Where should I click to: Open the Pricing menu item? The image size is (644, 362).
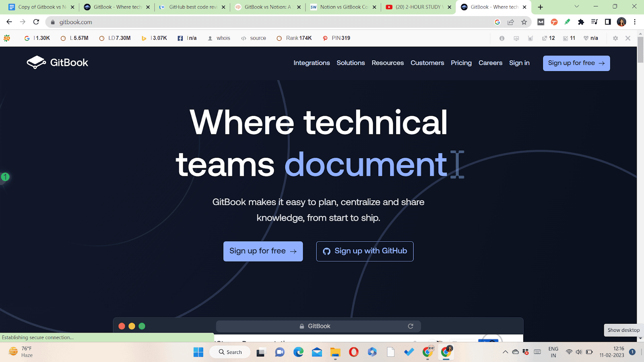coord(461,63)
